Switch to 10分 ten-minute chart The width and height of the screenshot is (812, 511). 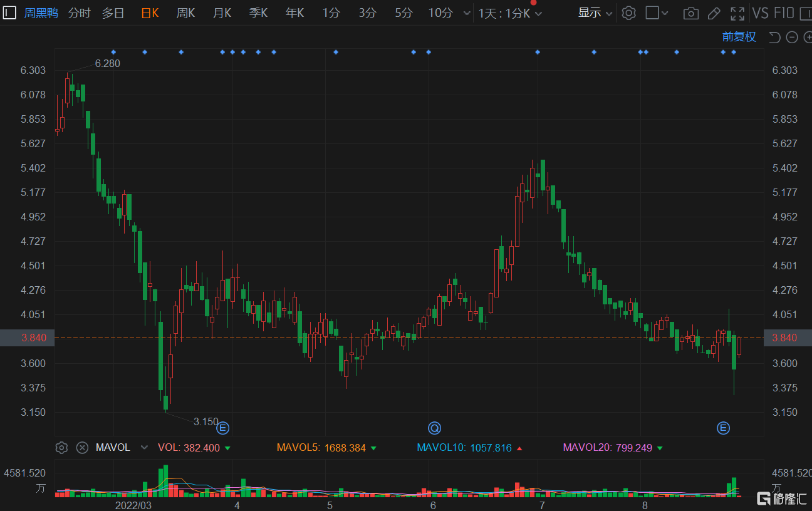(440, 13)
